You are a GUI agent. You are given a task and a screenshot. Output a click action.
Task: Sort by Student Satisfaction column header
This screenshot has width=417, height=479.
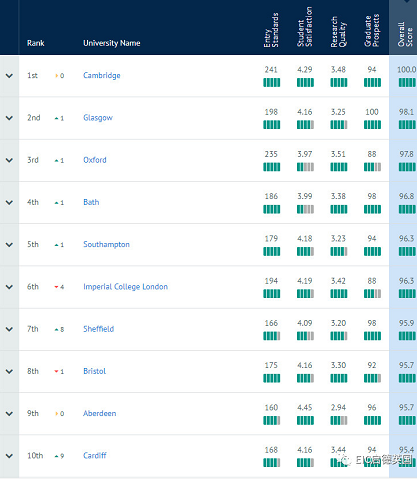[x=305, y=27]
